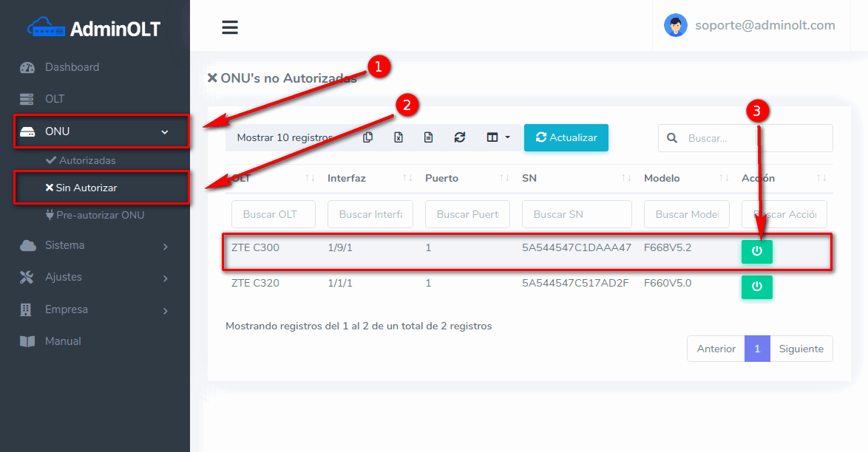Click the user avatar icon
This screenshot has width=868, height=452.
[675, 26]
